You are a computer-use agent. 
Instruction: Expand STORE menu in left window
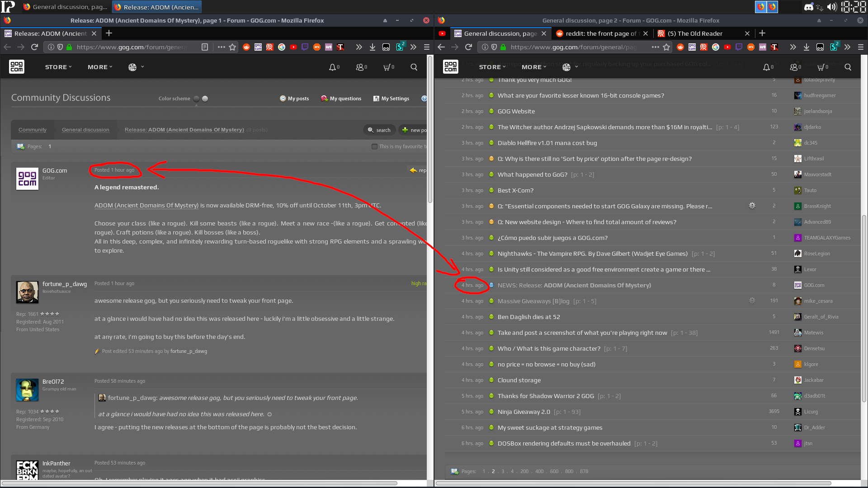pos(58,67)
